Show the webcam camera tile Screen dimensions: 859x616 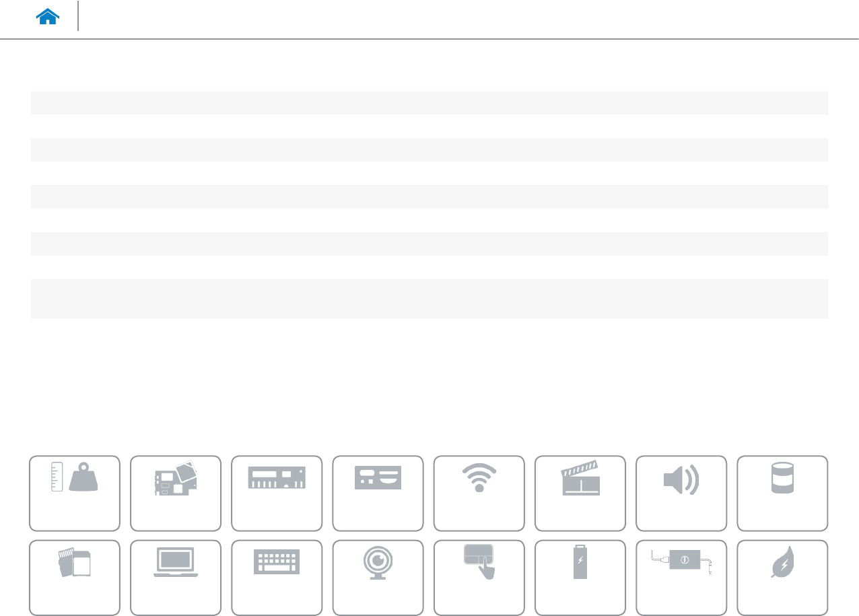point(378,578)
